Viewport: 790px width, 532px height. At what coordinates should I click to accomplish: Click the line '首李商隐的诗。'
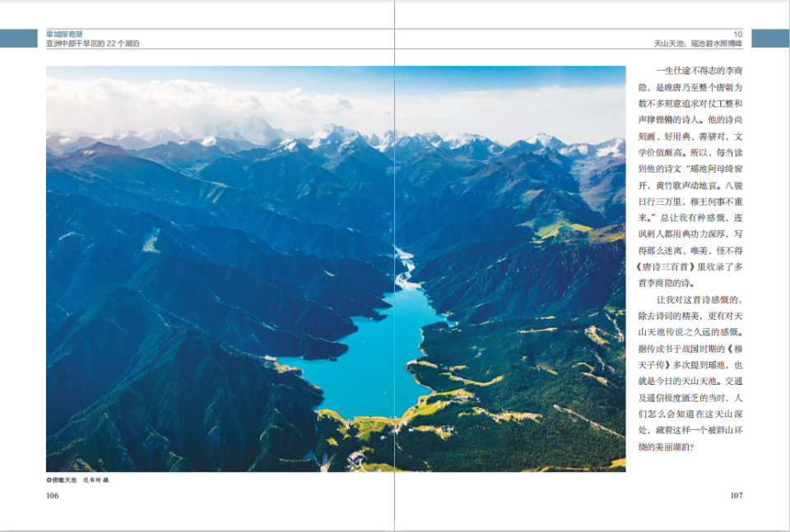pyautogui.click(x=667, y=283)
